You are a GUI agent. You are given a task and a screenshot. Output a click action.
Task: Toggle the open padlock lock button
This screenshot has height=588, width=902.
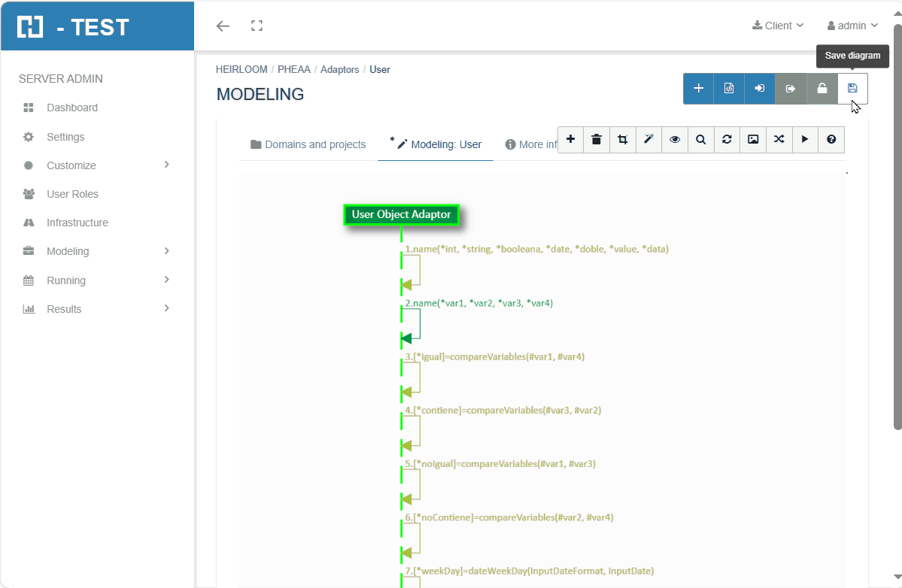(822, 89)
